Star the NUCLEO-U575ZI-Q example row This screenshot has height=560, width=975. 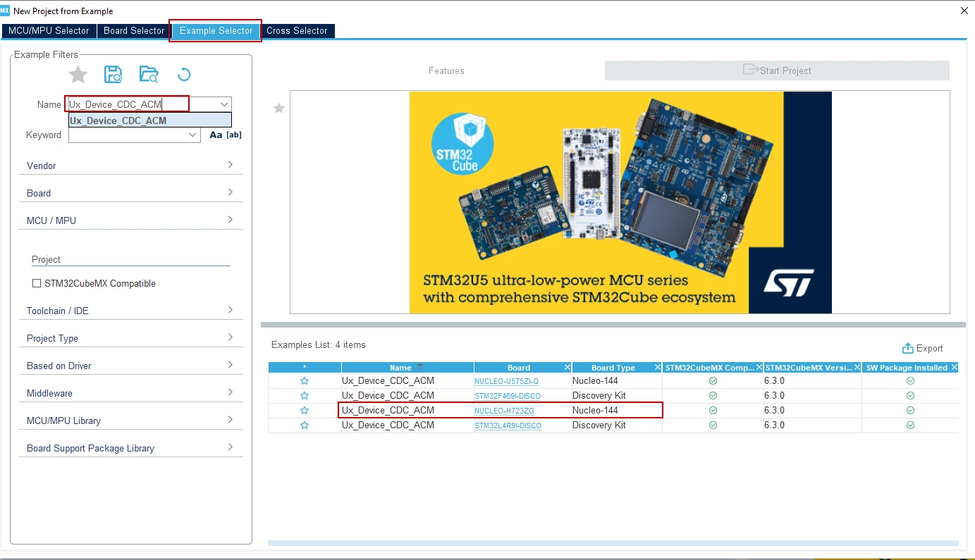click(305, 380)
